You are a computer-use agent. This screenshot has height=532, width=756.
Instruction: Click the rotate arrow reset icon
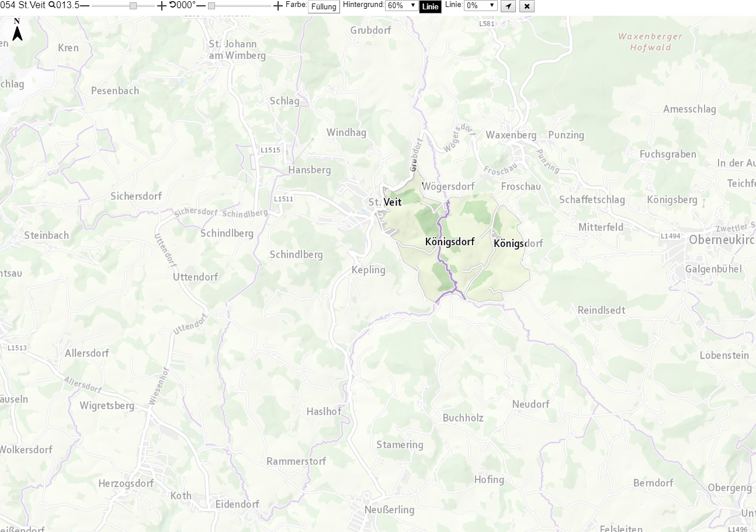pyautogui.click(x=172, y=5)
